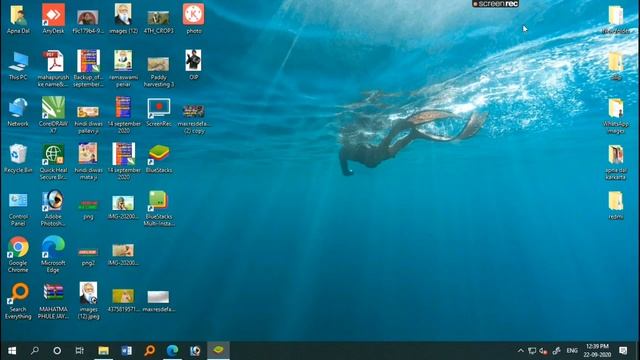Open the redmi folder

point(616,204)
